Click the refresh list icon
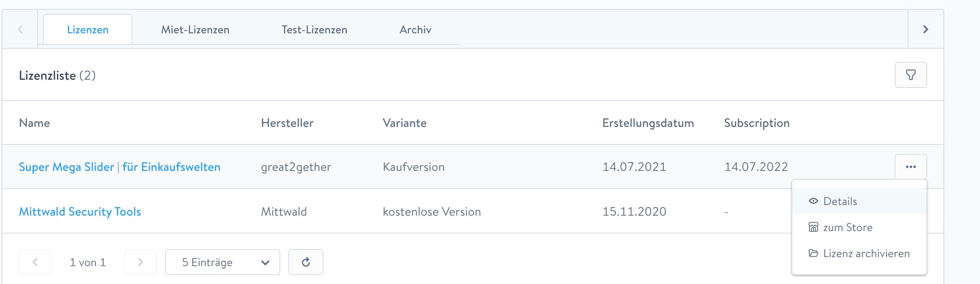 pyautogui.click(x=306, y=262)
